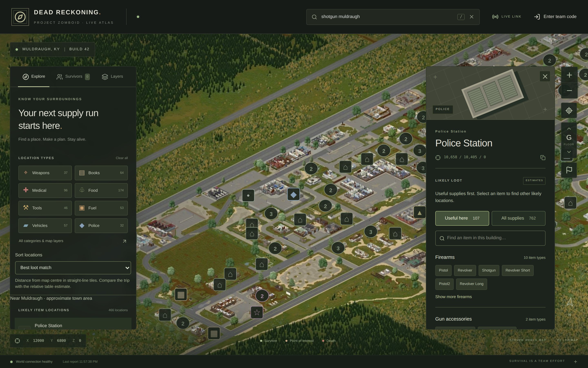Clear the search field with the X icon
Screen dimensions: 588x368
coord(472,17)
